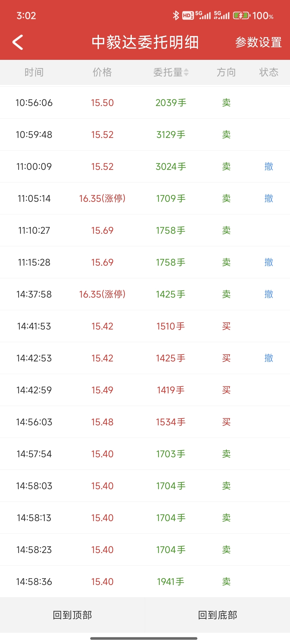Select the 时间 column header
The height and width of the screenshot is (644, 290).
34,72
